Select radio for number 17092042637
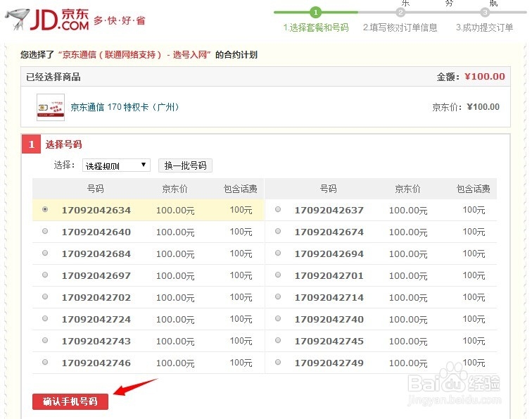532x419 pixels. [x=278, y=210]
